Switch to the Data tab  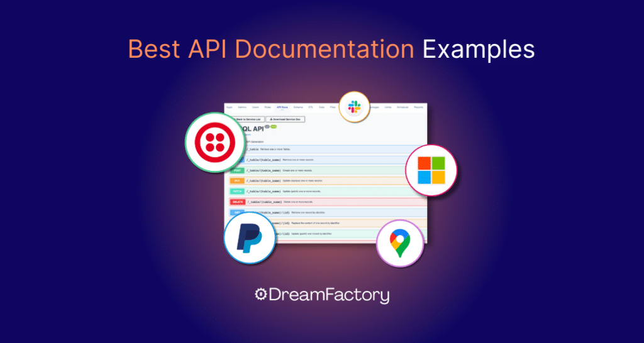tap(321, 107)
